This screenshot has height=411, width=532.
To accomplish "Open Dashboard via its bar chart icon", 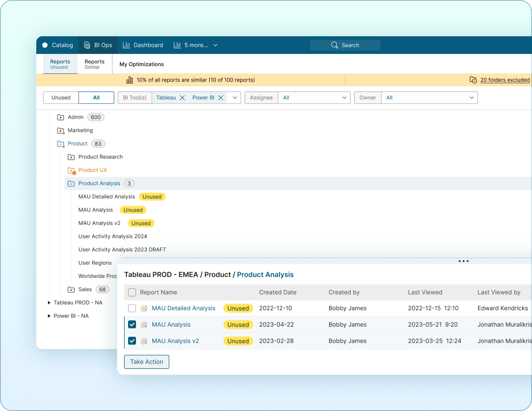I will 126,45.
